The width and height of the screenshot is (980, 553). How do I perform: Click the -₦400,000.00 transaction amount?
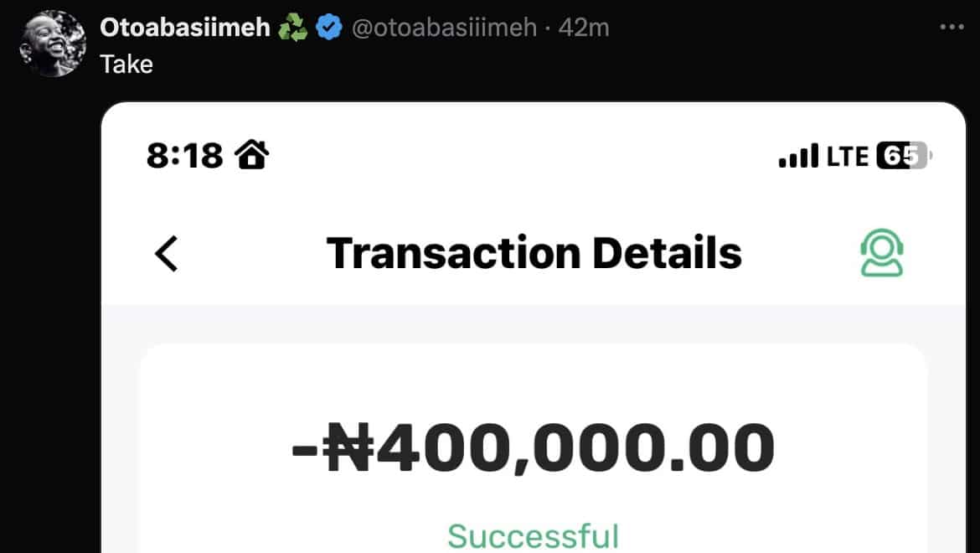click(x=533, y=450)
